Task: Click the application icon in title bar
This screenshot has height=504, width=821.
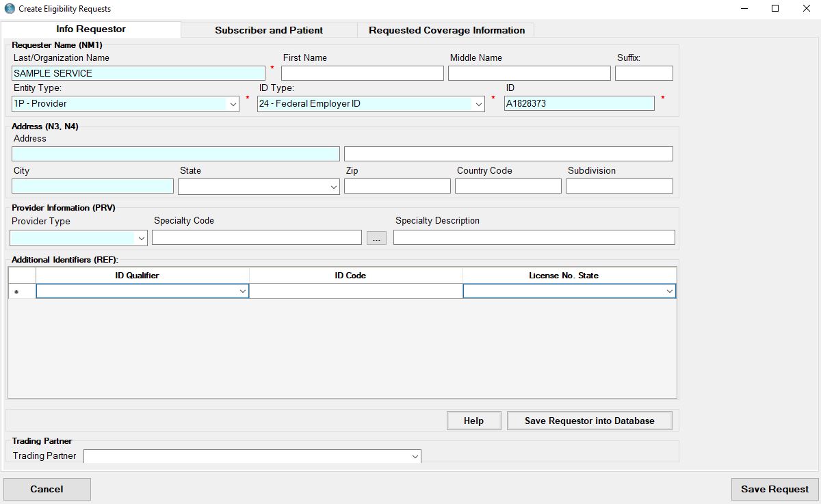Action: point(10,9)
